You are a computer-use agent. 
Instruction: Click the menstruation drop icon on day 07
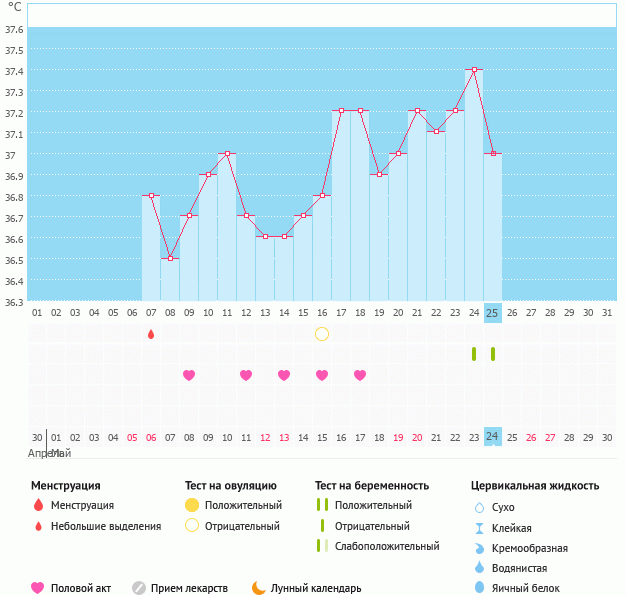point(151,334)
